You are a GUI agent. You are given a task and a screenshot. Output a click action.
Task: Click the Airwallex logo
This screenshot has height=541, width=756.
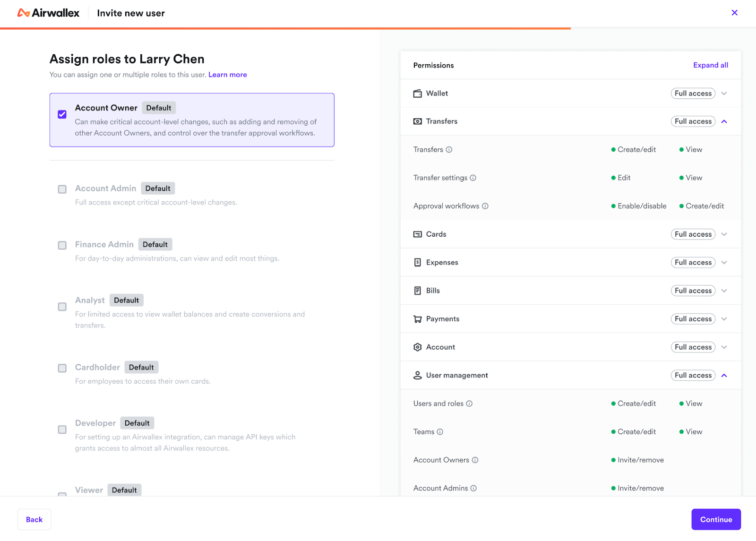[48, 13]
